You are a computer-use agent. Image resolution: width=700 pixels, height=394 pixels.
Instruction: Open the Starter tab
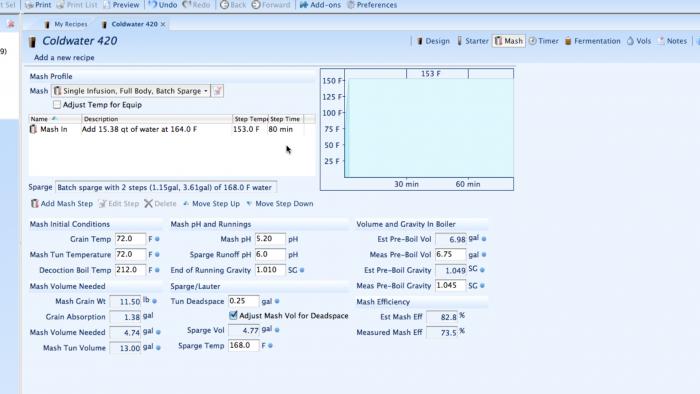coord(472,41)
